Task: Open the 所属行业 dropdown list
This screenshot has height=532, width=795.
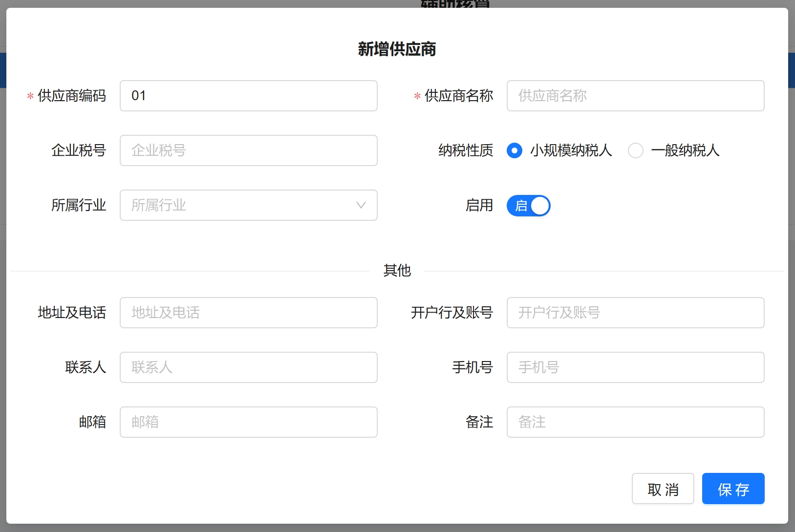Action: (239, 205)
